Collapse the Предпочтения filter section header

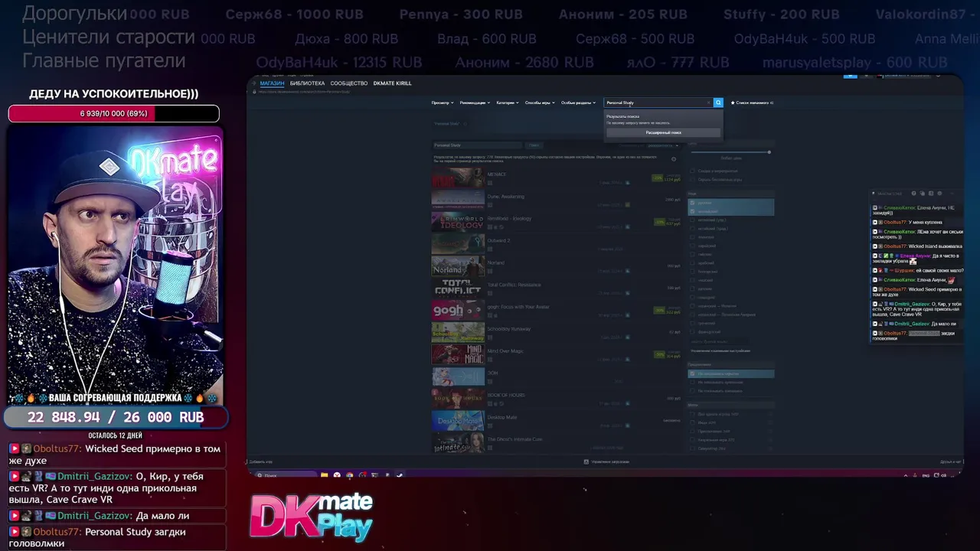point(731,364)
